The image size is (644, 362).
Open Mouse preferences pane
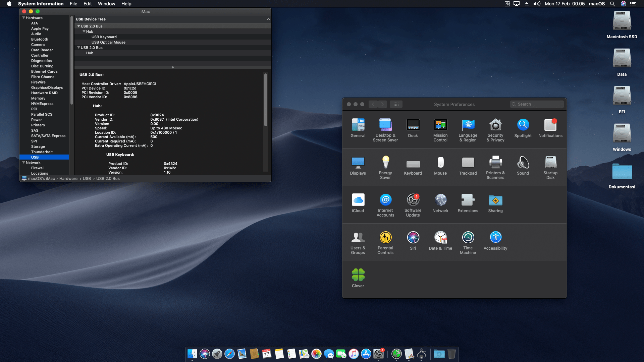[x=440, y=166]
